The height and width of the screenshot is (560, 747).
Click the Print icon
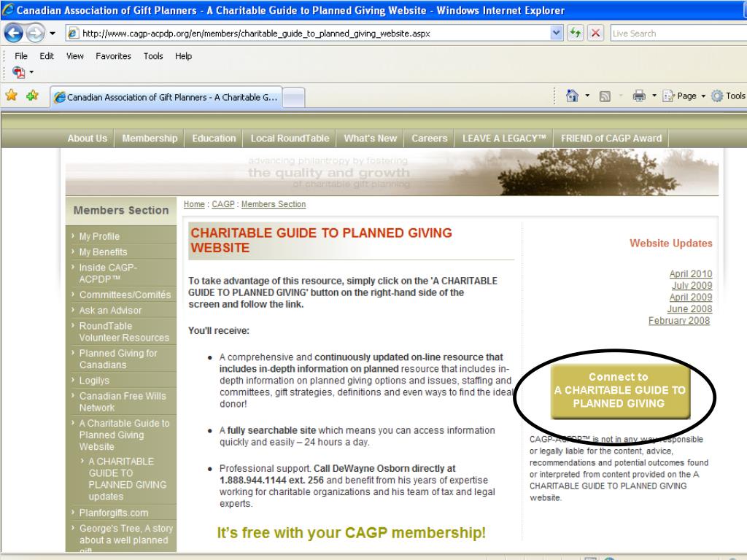[x=639, y=96]
